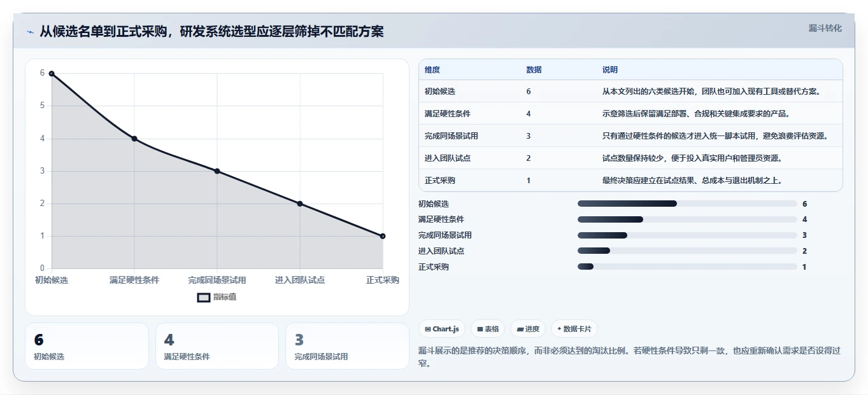Image resolution: width=868 pixels, height=395 pixels.
Task: Select the Chart.js chip
Action: 441,329
